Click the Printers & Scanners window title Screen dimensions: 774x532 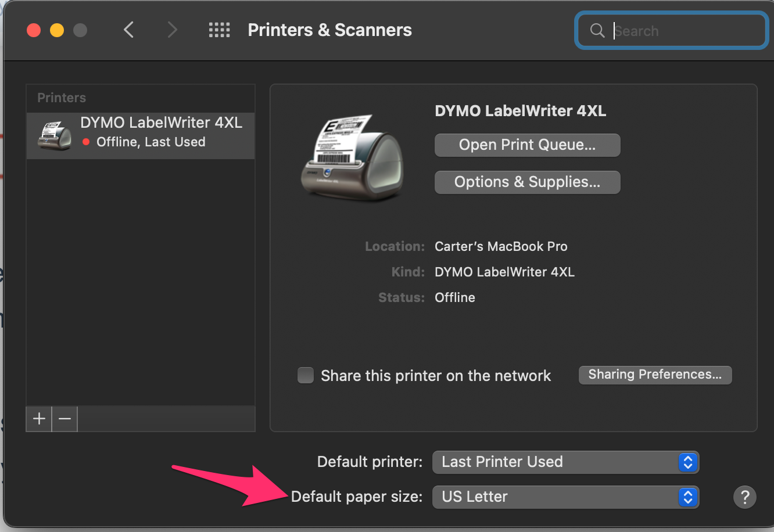point(329,30)
